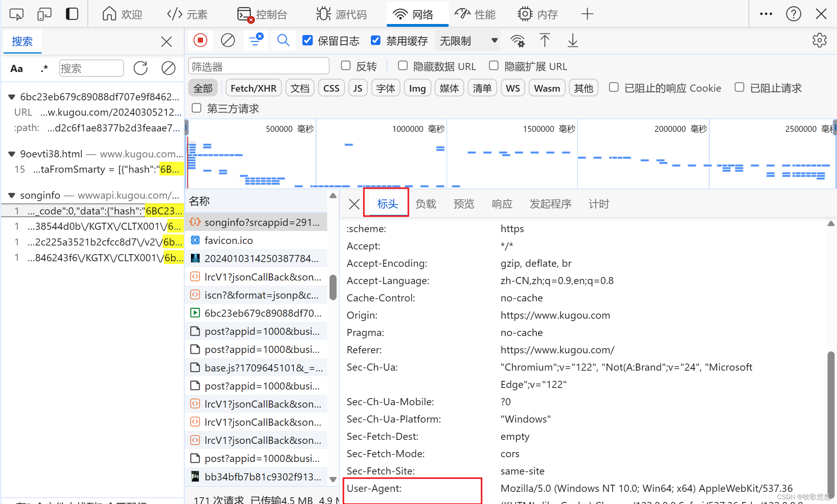Switch to the 源代码 sources tab
Viewport: 837px width, 504px height.
point(341,14)
